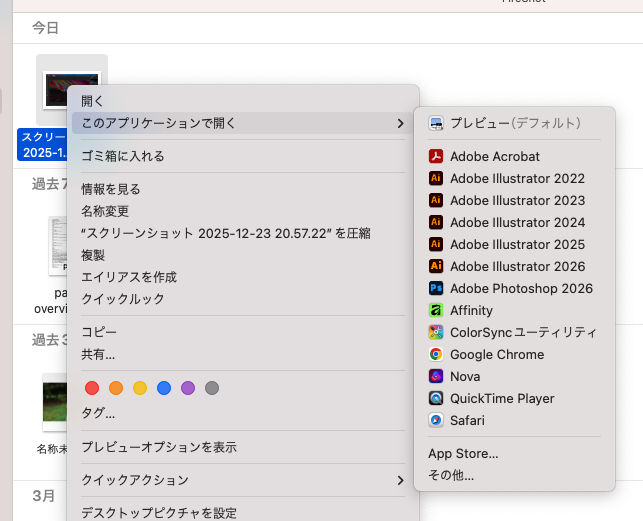This screenshot has width=643, height=521.
Task: Click the Safari compass icon
Action: [436, 420]
